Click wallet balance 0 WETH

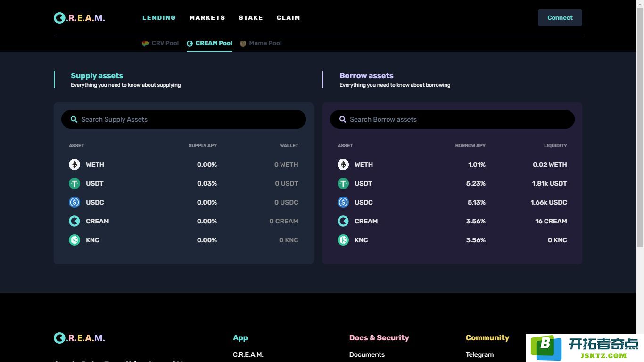286,165
